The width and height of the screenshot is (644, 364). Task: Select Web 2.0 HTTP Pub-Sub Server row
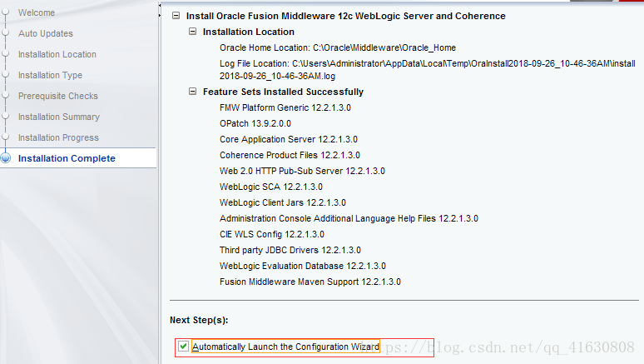click(302, 171)
